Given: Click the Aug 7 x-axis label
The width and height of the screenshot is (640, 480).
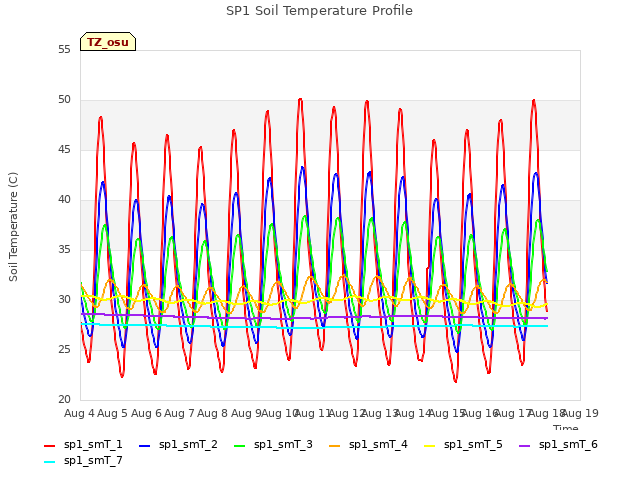Looking at the screenshot, I should tap(179, 413).
